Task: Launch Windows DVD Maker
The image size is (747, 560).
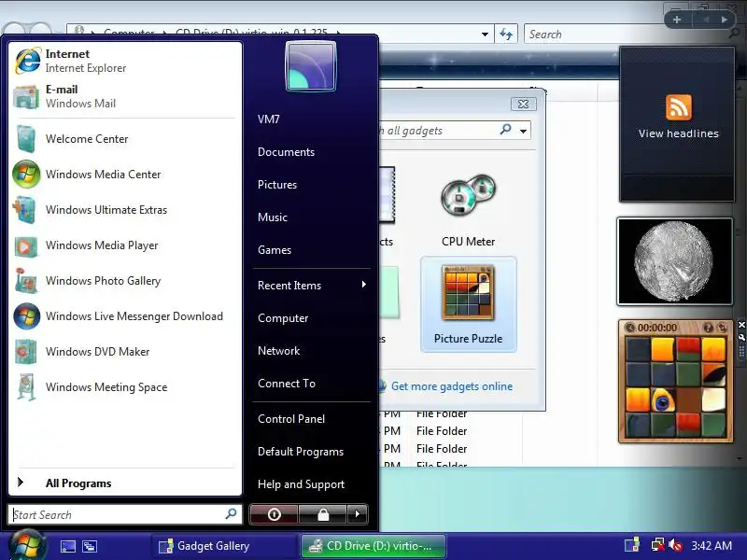Action: pyautogui.click(x=125, y=352)
